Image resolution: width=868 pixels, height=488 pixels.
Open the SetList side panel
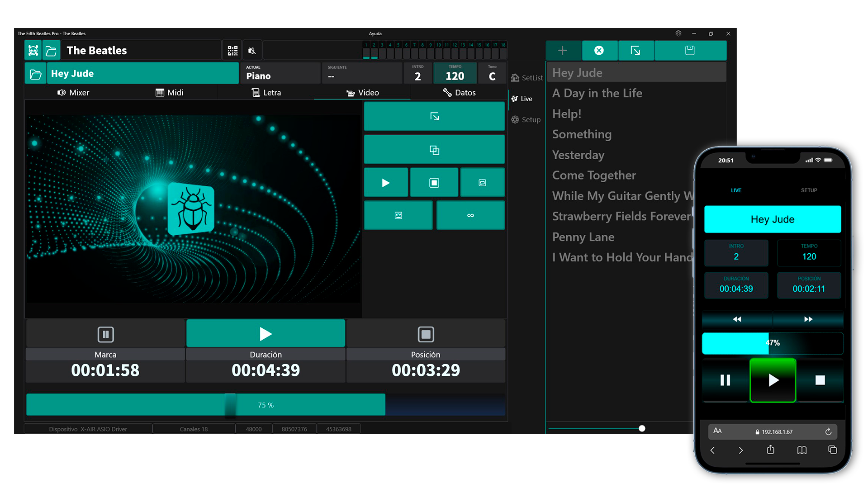[527, 78]
